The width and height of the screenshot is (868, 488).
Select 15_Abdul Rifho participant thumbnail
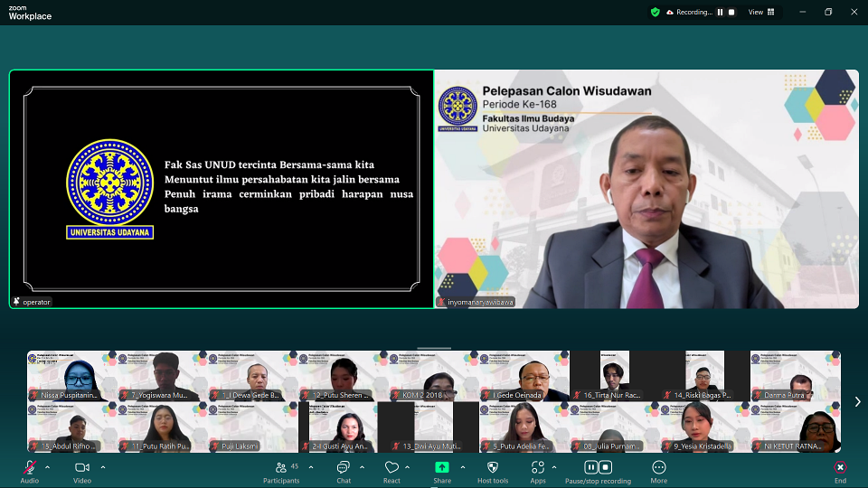click(72, 427)
